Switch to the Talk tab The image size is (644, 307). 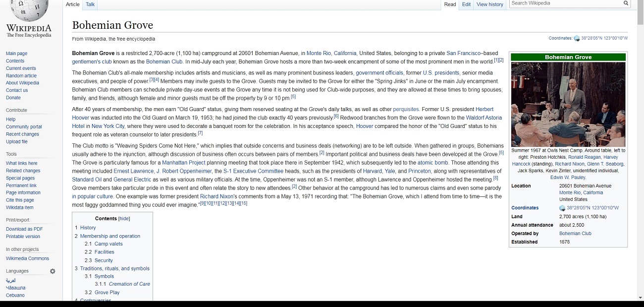pos(90,4)
